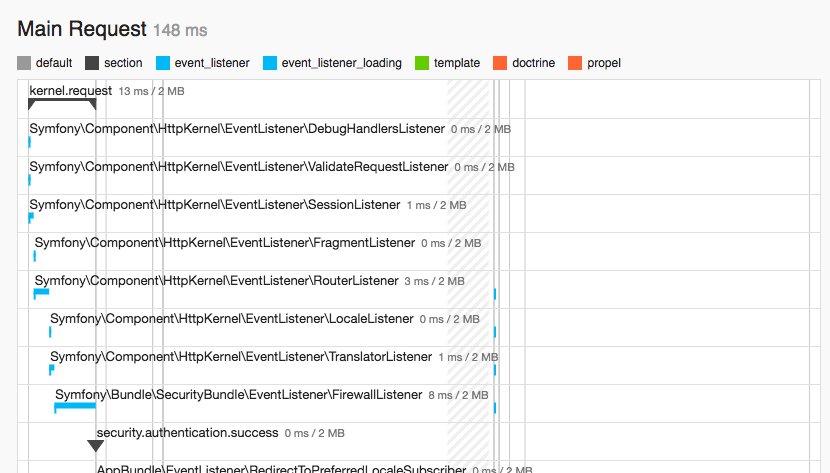The image size is (830, 473).
Task: Click the 8 ms / 2 MB FirewallListener stats
Action: click(x=458, y=395)
